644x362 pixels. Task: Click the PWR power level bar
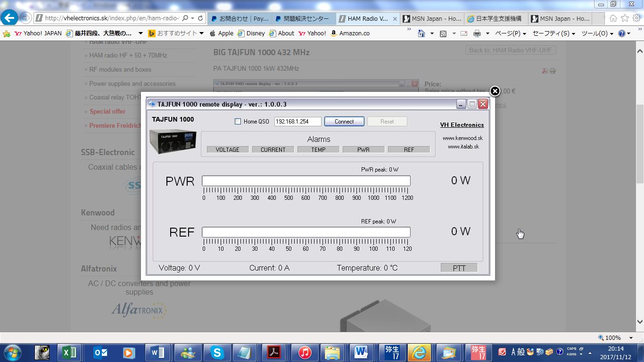click(x=306, y=181)
